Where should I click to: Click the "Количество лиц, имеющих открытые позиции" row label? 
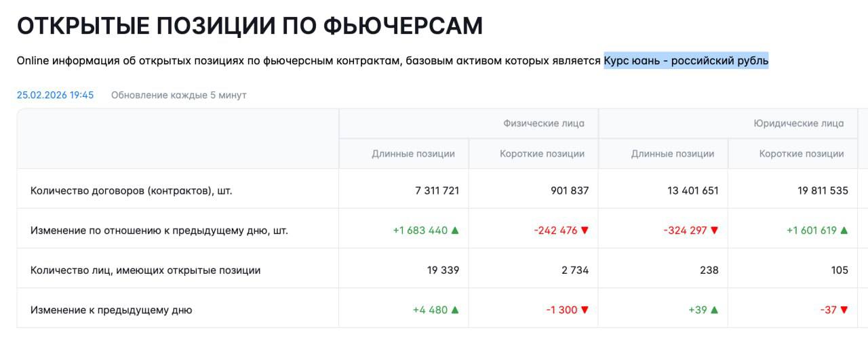(x=145, y=270)
